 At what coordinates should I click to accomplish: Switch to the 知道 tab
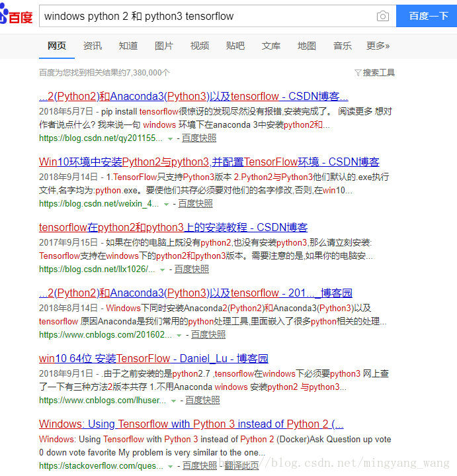coord(128,46)
